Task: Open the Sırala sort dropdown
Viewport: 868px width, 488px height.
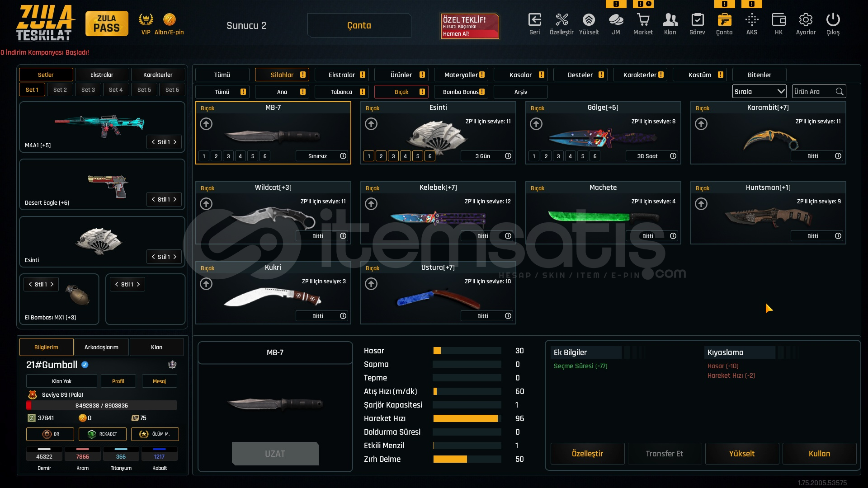Action: [759, 92]
